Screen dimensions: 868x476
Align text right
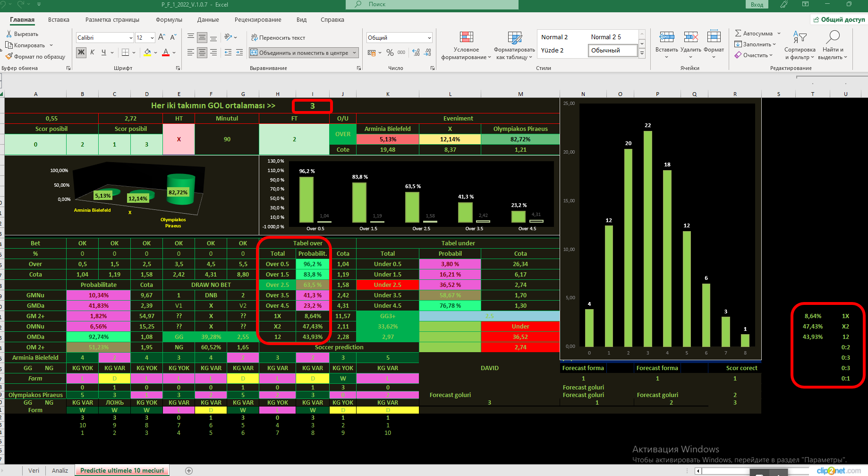pyautogui.click(x=213, y=52)
